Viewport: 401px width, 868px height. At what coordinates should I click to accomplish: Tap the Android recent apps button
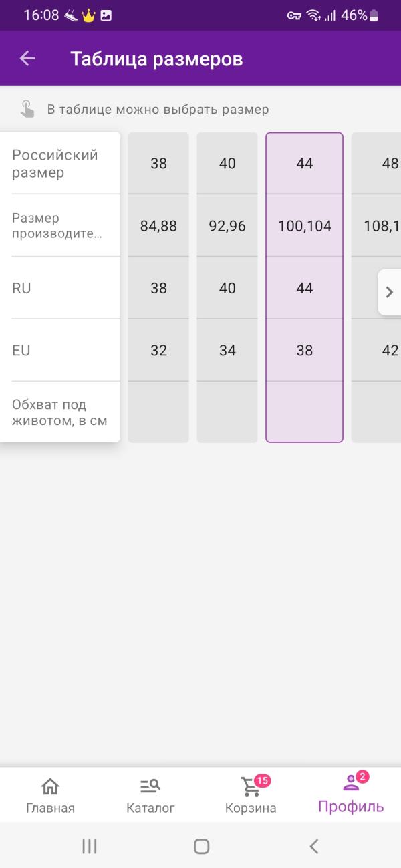pos(89,846)
